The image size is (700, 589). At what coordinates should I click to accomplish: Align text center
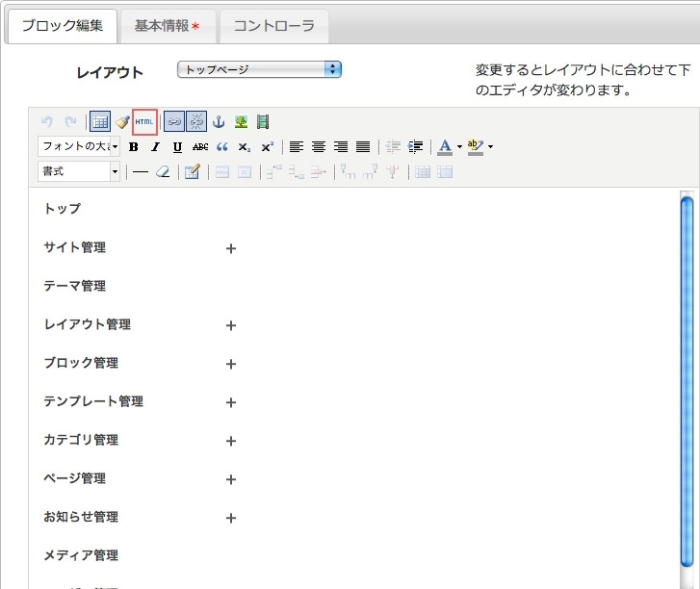click(319, 147)
